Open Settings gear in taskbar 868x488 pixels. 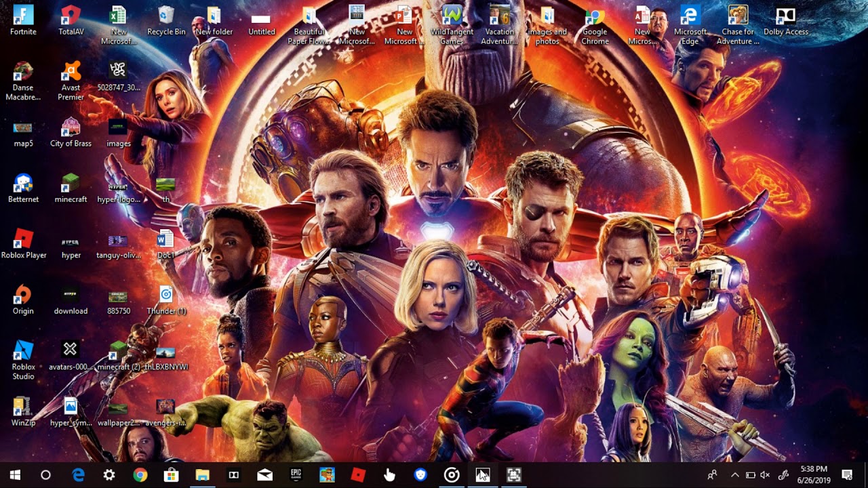109,475
